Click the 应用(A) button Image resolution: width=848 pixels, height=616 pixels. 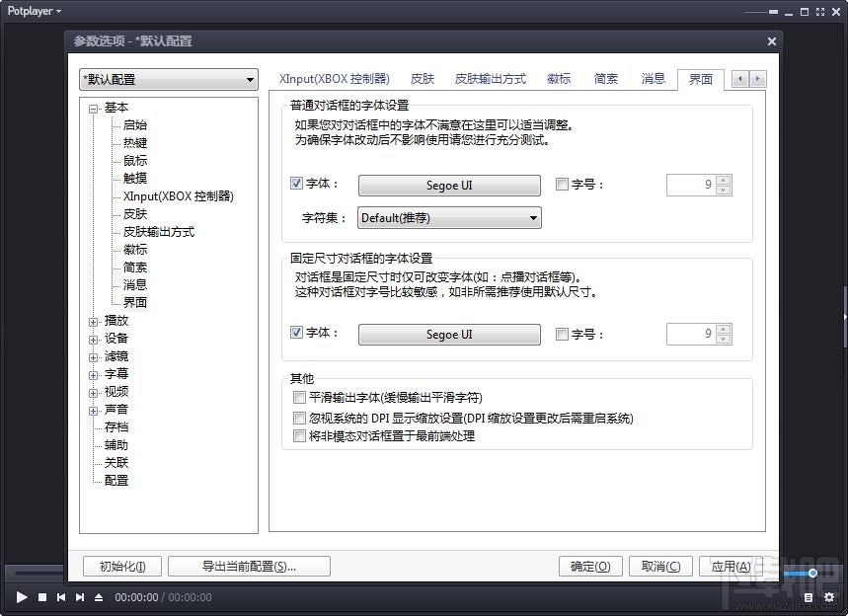731,567
